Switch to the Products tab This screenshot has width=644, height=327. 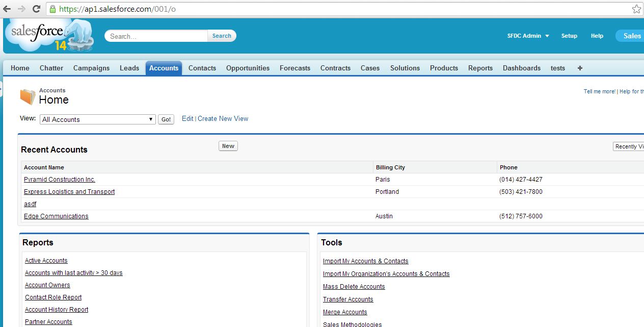[444, 68]
